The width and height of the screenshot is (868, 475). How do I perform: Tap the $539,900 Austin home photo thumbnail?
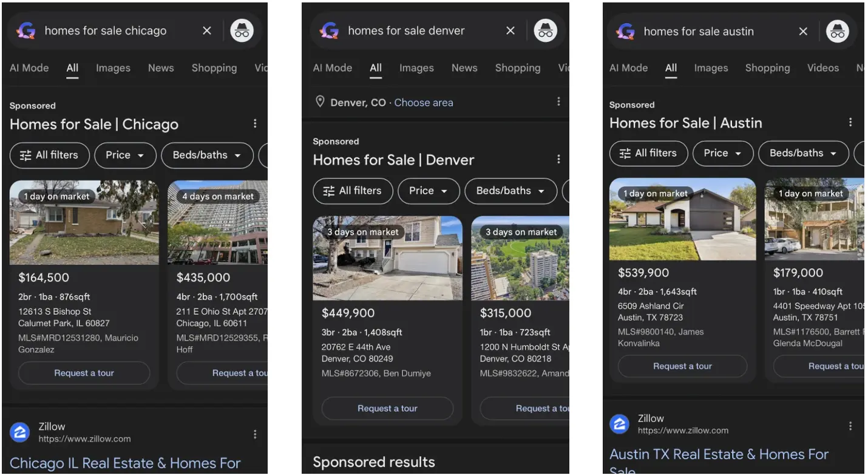pyautogui.click(x=682, y=220)
